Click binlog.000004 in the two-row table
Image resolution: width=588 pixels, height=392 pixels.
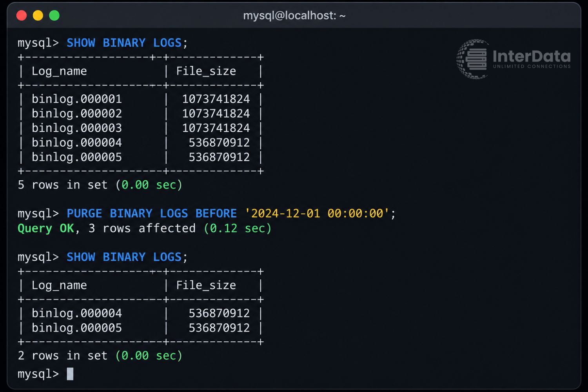[x=77, y=313]
